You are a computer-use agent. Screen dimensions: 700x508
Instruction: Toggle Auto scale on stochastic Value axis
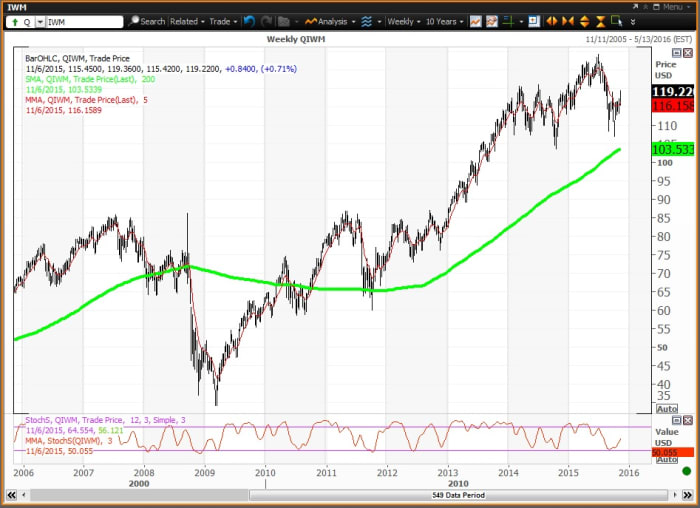667,460
